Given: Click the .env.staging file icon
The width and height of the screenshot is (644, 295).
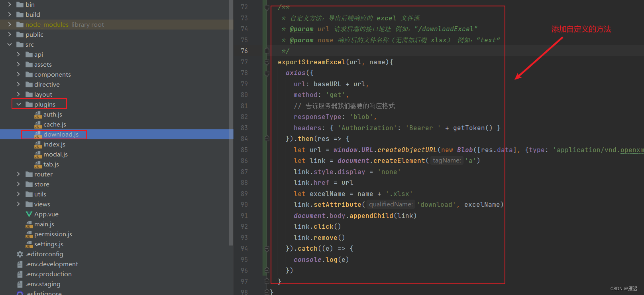Looking at the screenshot, I should pos(20,284).
